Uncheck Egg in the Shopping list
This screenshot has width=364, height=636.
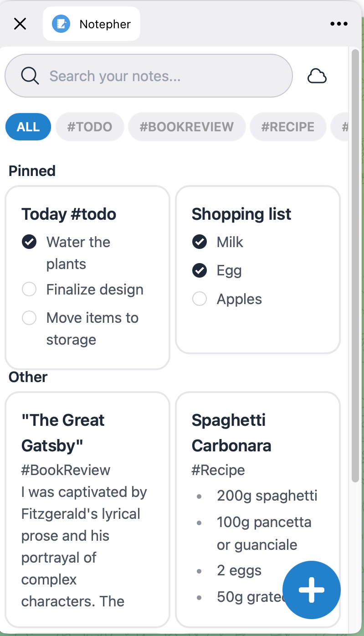[200, 270]
